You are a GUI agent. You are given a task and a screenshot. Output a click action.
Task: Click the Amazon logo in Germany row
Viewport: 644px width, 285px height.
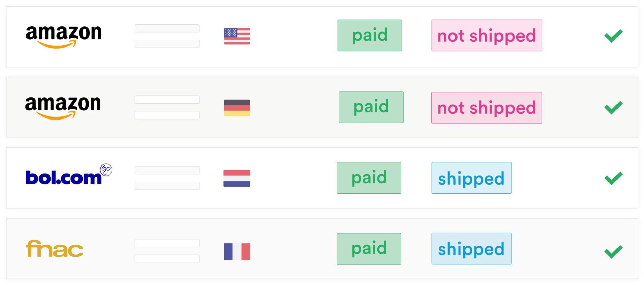(x=63, y=107)
